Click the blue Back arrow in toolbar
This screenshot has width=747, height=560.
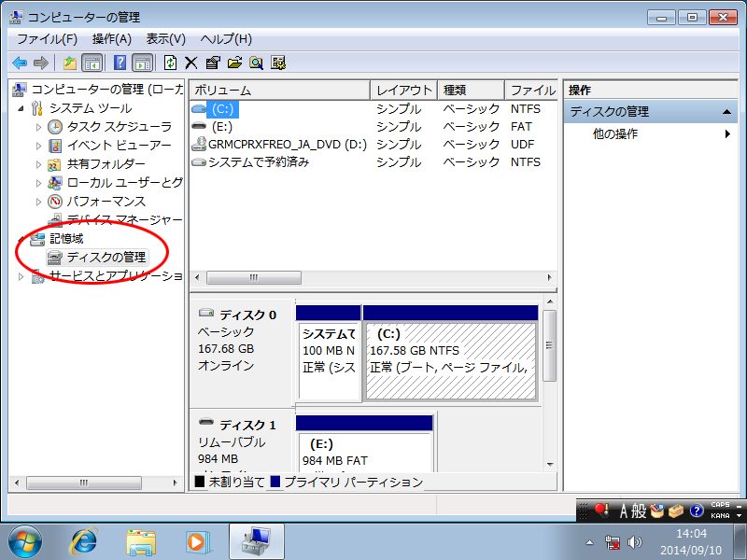click(20, 63)
